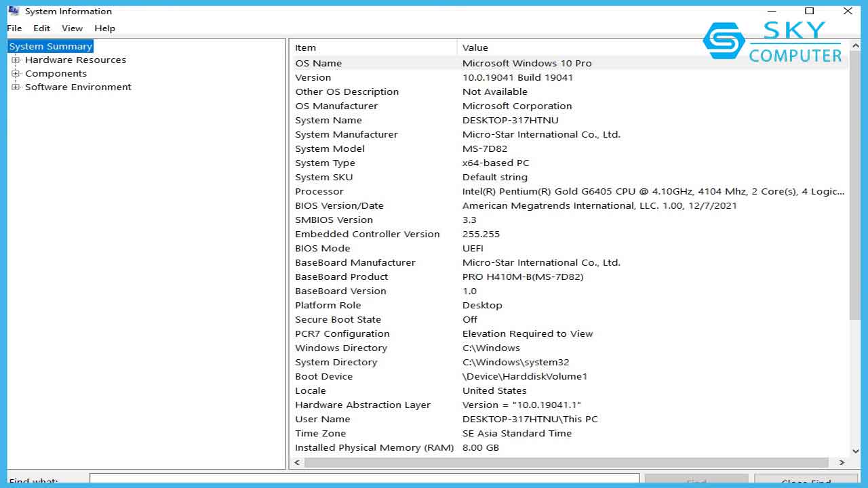Expand the Components node
This screenshot has height=488, width=868.
[x=16, y=73]
